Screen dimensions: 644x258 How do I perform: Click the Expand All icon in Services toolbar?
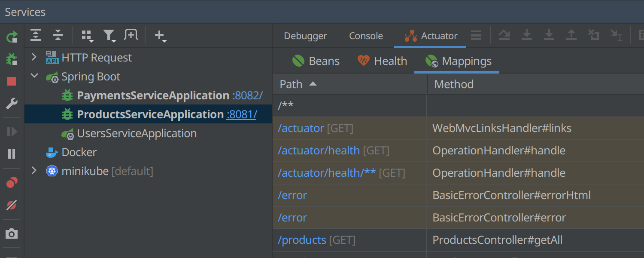36,35
